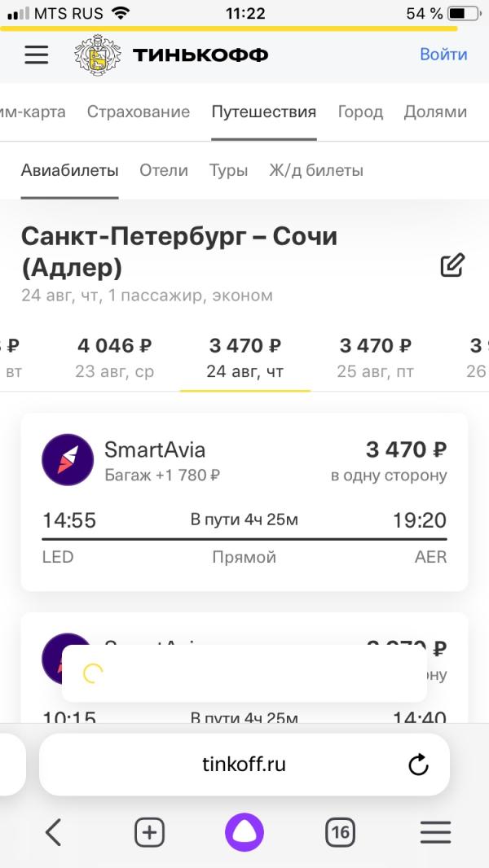Screen dimensions: 489x868
Task: Pick the 25 авг, пт date price
Action: pos(375,358)
